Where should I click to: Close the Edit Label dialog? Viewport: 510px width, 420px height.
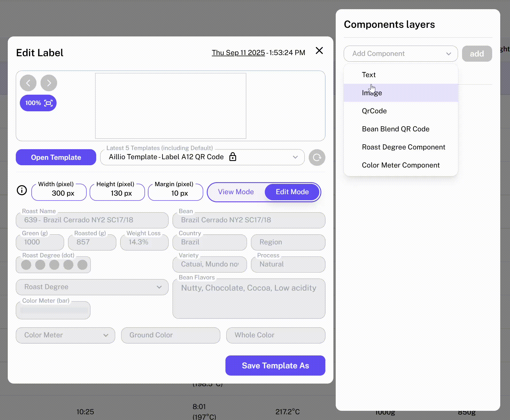coord(319,51)
